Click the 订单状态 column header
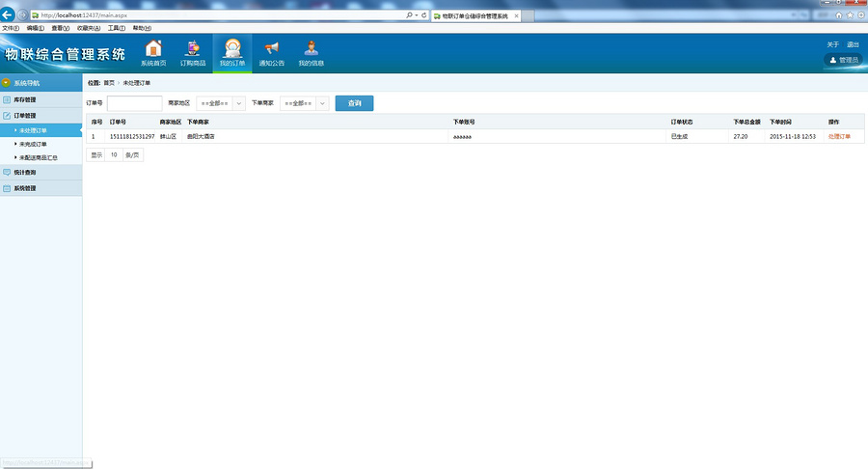The width and height of the screenshot is (868, 469). pos(682,122)
